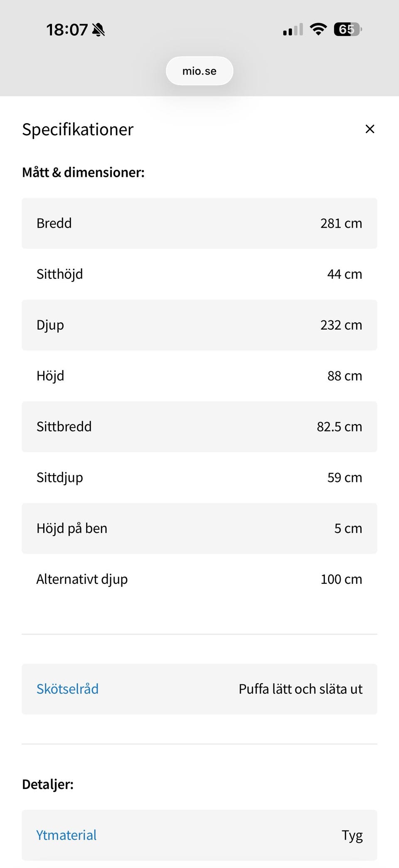
Task: Click the Höjd 88 cm row
Action: (199, 376)
